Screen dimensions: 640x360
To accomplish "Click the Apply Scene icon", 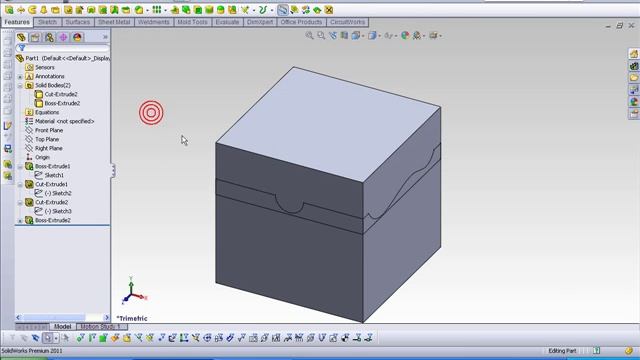I will (416, 36).
